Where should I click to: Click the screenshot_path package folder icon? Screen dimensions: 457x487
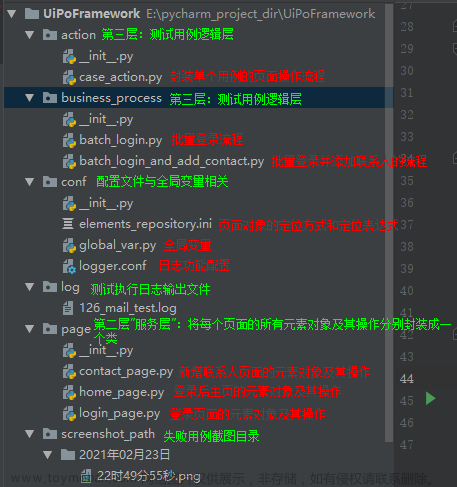click(x=50, y=433)
